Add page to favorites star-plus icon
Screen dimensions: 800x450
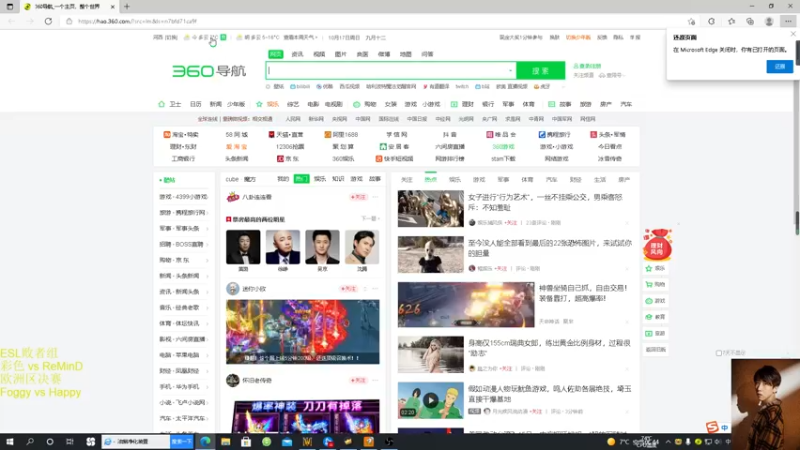[x=691, y=21]
